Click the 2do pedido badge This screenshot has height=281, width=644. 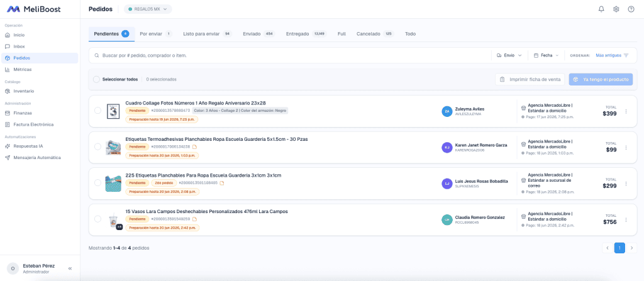164,183
